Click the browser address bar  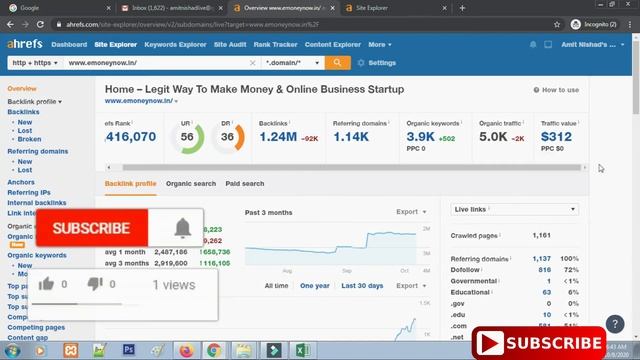[302, 24]
